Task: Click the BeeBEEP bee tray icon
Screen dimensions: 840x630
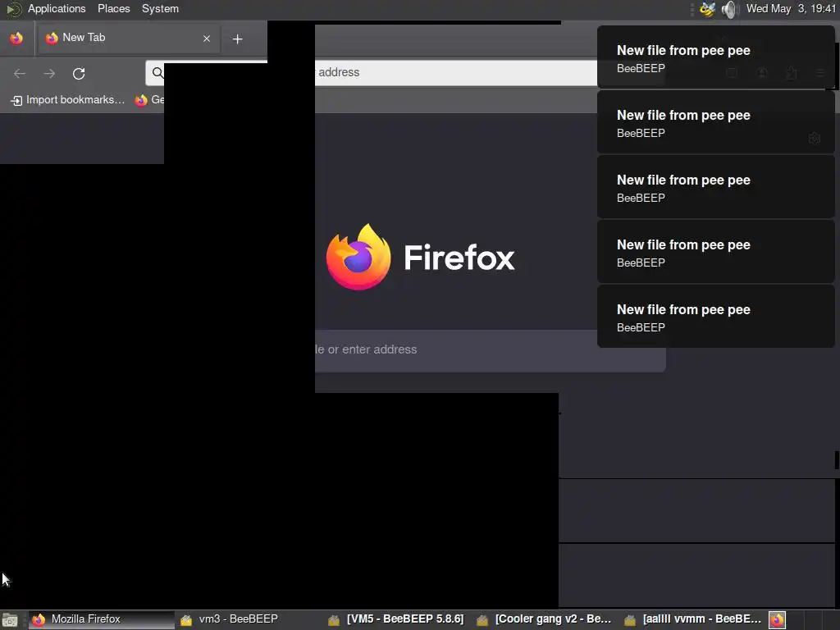Action: coord(708,9)
